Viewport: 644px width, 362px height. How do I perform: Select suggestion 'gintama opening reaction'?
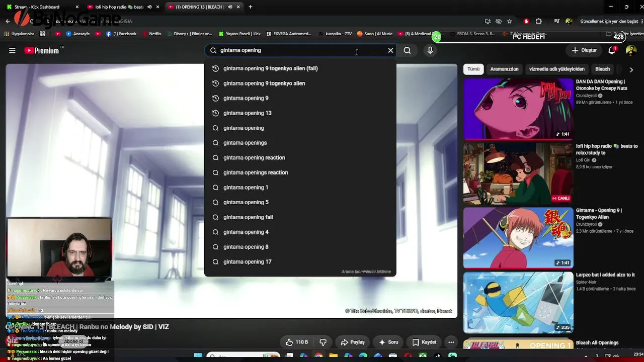point(300,158)
